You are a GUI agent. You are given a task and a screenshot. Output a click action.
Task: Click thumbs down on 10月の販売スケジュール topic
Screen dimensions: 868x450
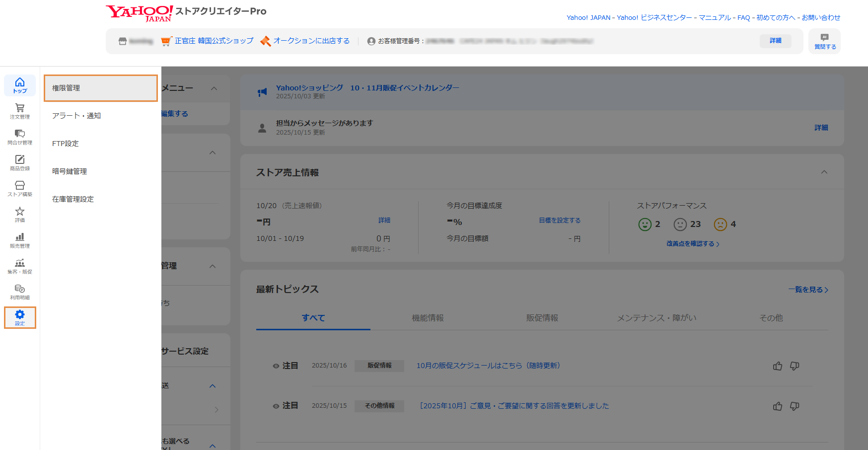point(795,366)
